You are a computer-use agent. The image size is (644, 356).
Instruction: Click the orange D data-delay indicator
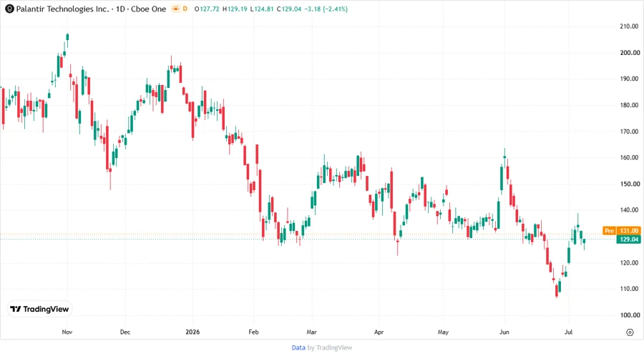point(185,9)
